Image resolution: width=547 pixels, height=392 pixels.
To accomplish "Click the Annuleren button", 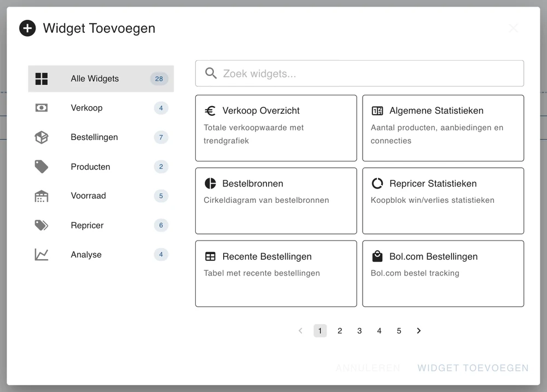I will (x=368, y=368).
